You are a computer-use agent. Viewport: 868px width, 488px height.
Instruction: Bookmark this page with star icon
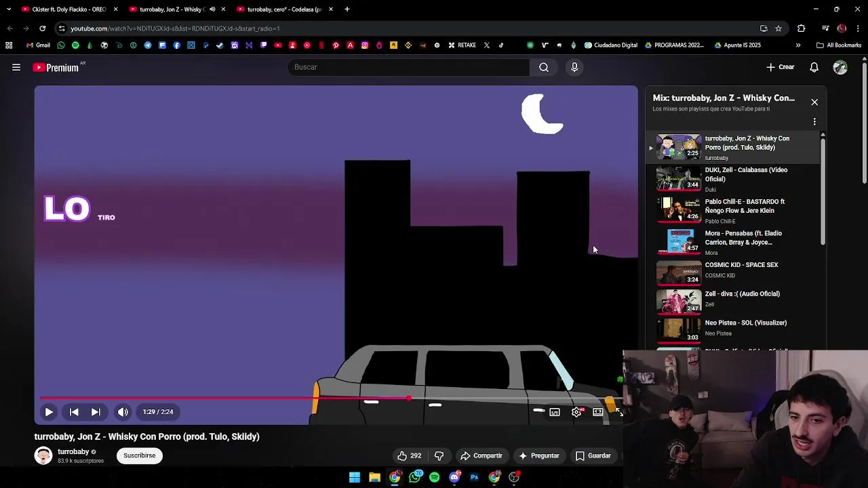(x=778, y=28)
